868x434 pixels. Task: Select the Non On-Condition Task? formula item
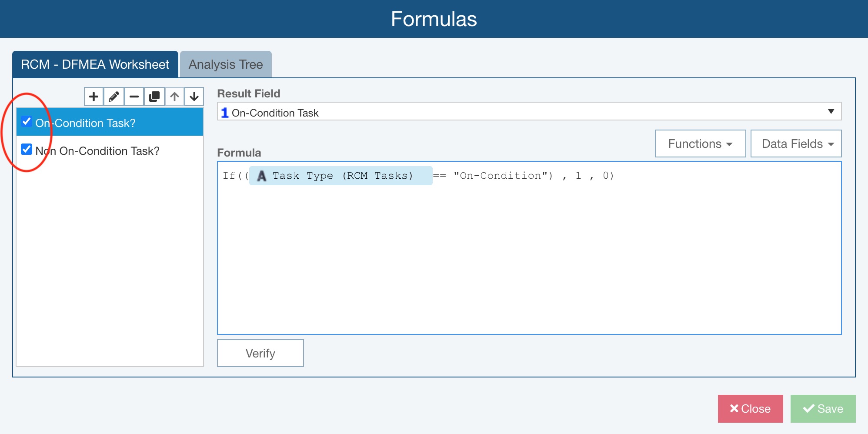97,151
